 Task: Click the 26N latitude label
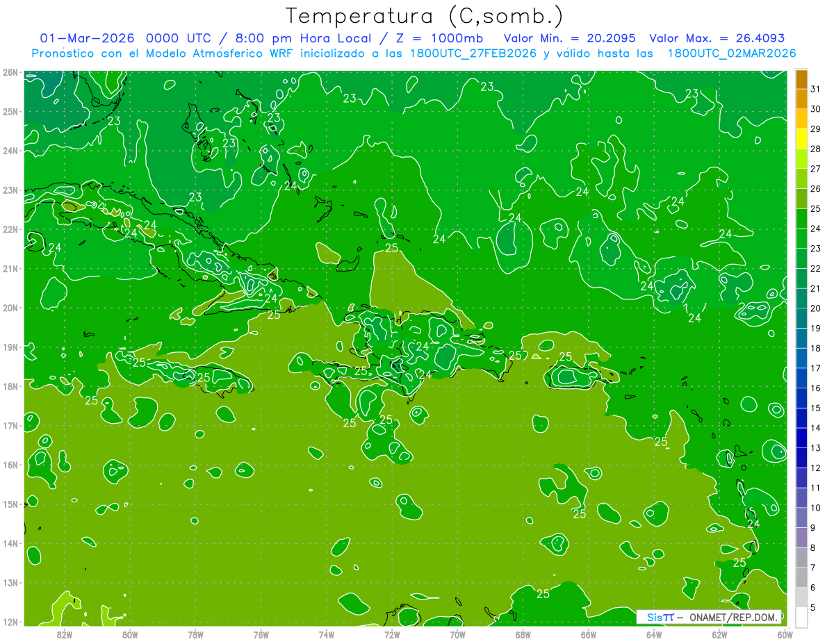pos(10,72)
